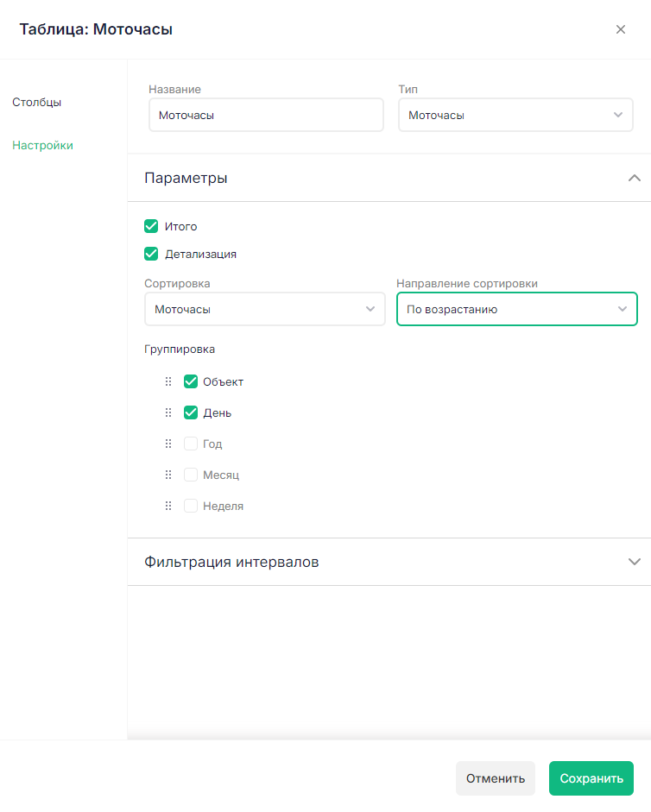The image size is (651, 812).
Task: Click drag handle beside Месяц grouping
Action: [x=168, y=475]
